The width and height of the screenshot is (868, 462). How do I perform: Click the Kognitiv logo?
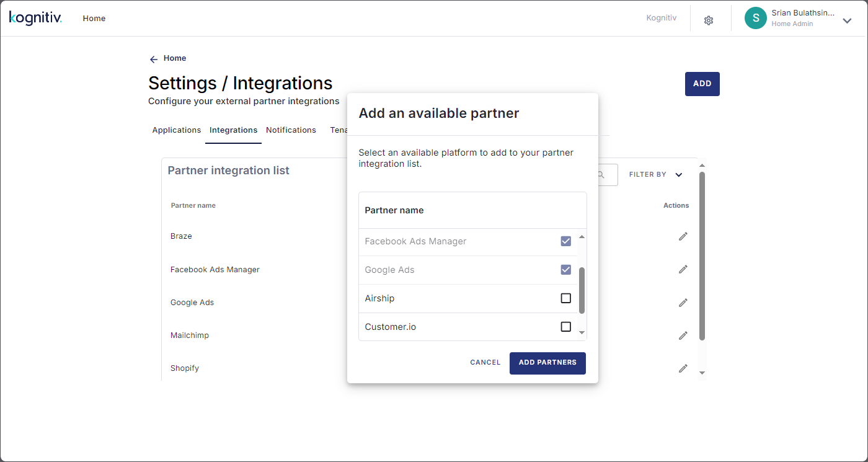(x=35, y=18)
